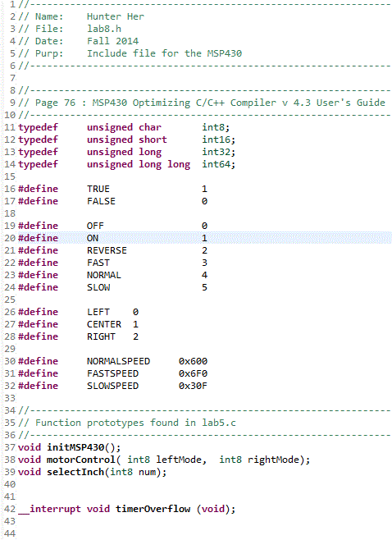Click the 'Page 76 : MSP430 Optimizing' comment line
The height and width of the screenshot is (540, 392).
pos(202,103)
